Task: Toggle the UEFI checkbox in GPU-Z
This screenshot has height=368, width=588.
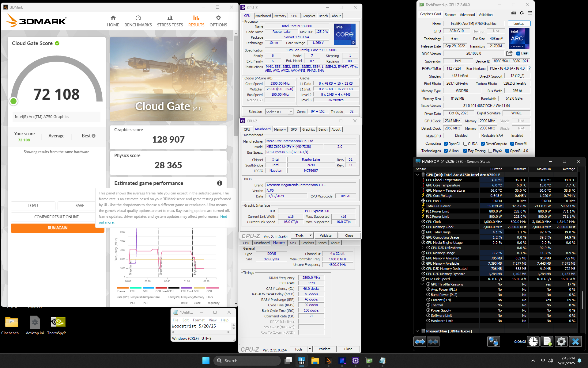Action: (x=518, y=54)
